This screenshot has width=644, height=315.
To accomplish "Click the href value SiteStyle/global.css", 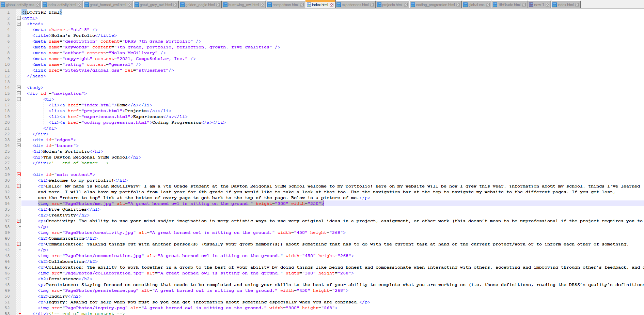I will point(94,70).
